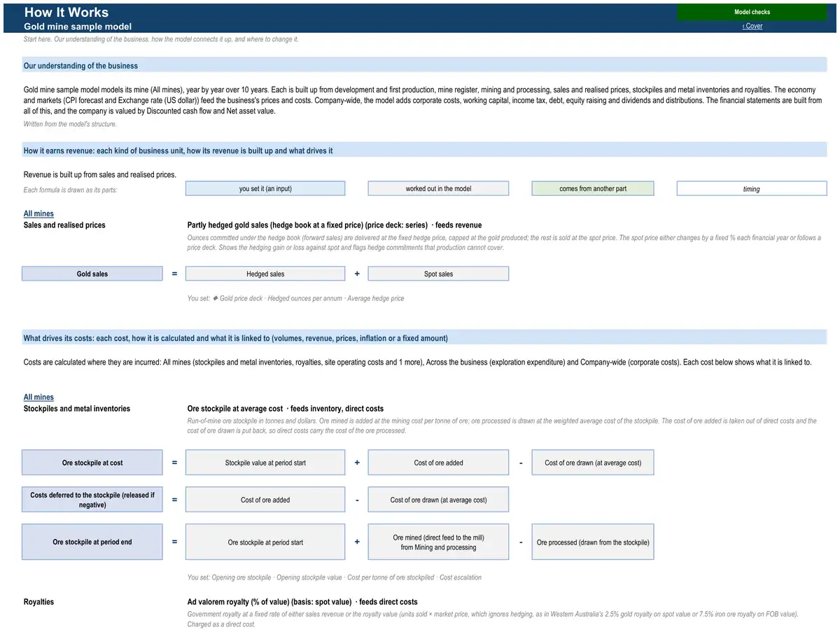Select the 'you set it (an input)' legend box
This screenshot has height=632, width=840.
[265, 188]
